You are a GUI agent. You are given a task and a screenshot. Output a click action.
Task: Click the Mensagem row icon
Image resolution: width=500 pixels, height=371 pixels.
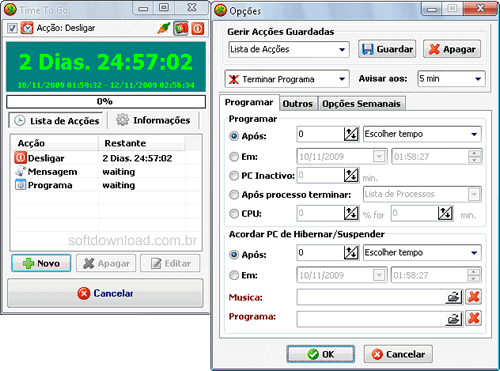[x=20, y=171]
